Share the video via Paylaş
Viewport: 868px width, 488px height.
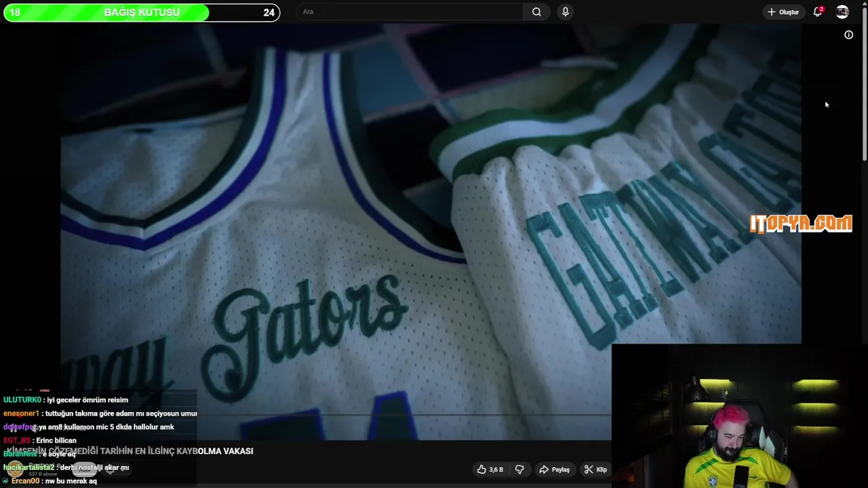[554, 469]
